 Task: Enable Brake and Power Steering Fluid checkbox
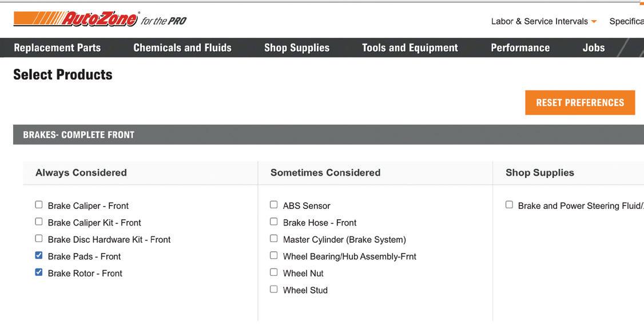(x=509, y=205)
